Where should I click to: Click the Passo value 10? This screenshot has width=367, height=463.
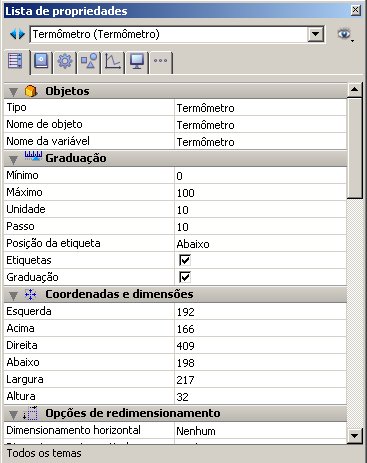183,227
